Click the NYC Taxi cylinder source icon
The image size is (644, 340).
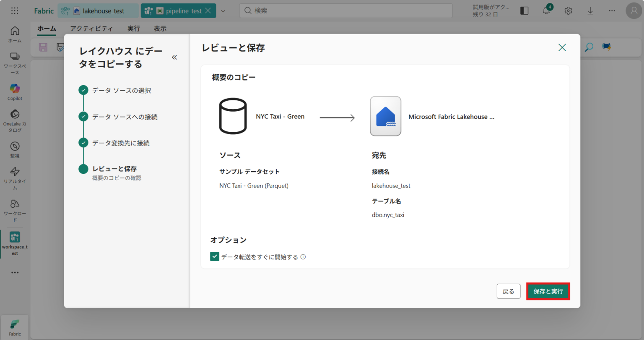coord(233,116)
